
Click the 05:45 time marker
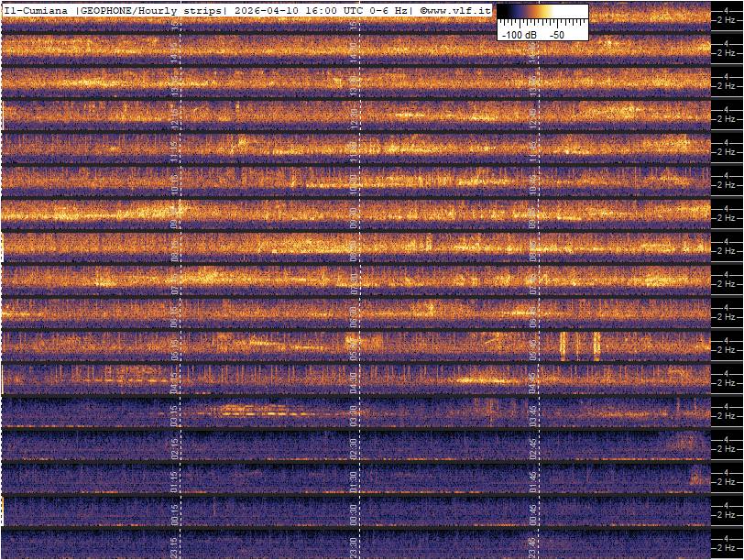532,345
